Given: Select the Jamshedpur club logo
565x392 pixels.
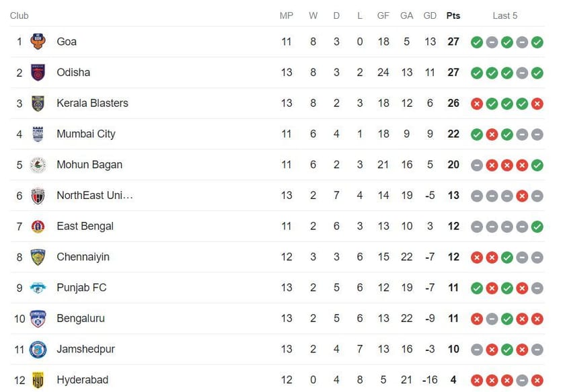Looking at the screenshot, I should pyautogui.click(x=38, y=349).
